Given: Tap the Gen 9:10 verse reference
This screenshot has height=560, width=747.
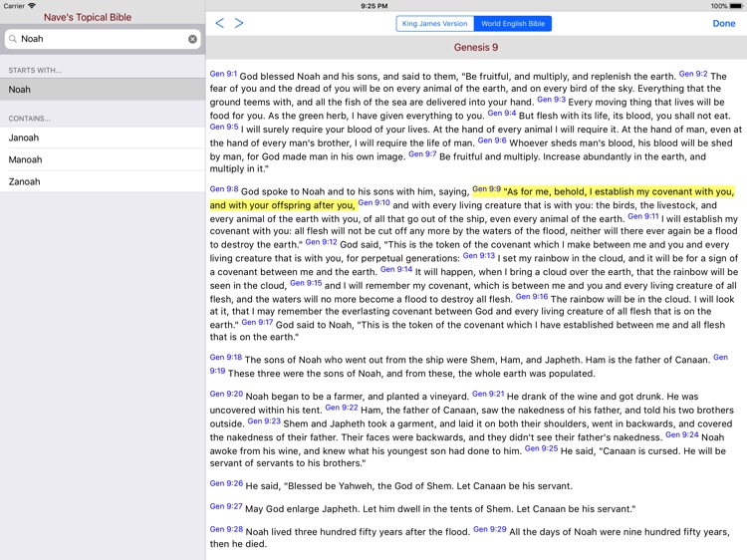Looking at the screenshot, I should click(373, 202).
